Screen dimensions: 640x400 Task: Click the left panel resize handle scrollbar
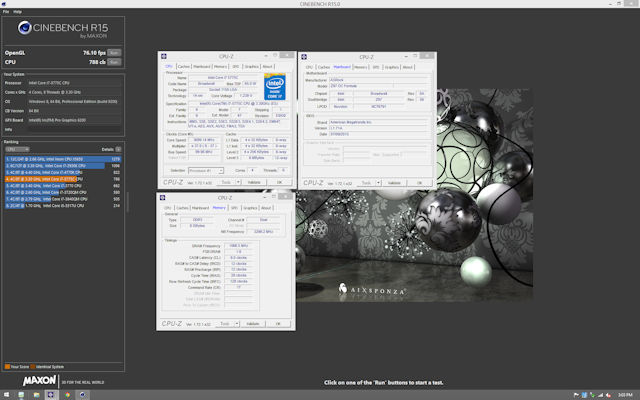(x=128, y=202)
